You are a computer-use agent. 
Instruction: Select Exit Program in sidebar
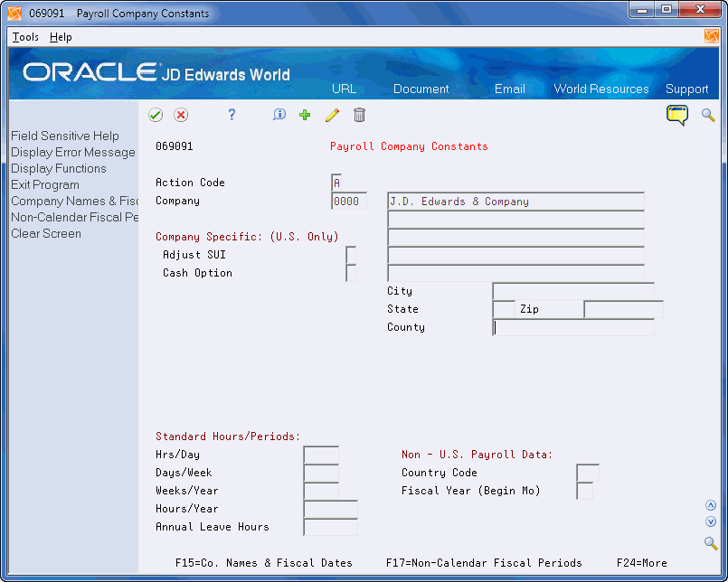45,184
